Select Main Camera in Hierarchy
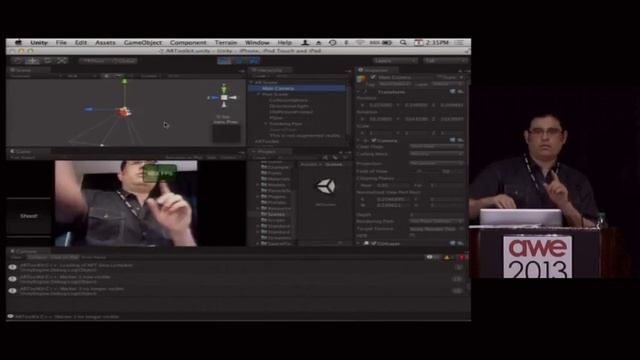Image resolution: width=640 pixels, height=360 pixels. pyautogui.click(x=297, y=88)
